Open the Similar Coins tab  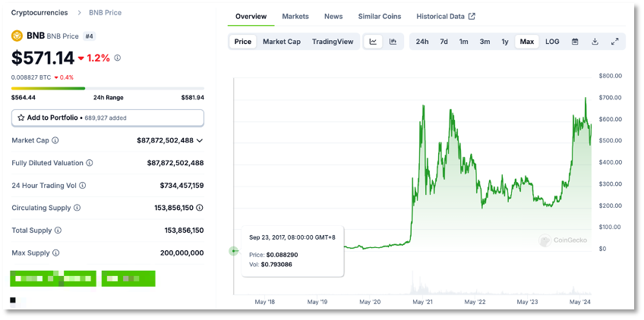point(380,17)
